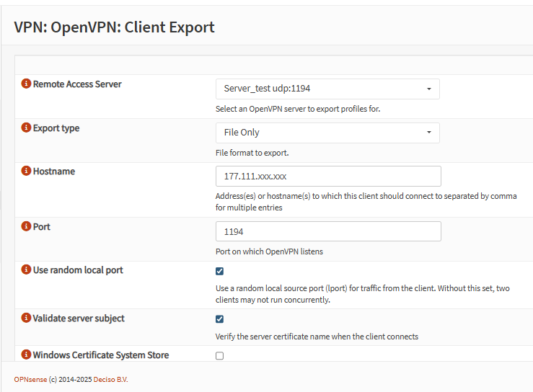
Task: Click inside the Hostname input field
Action: point(327,177)
